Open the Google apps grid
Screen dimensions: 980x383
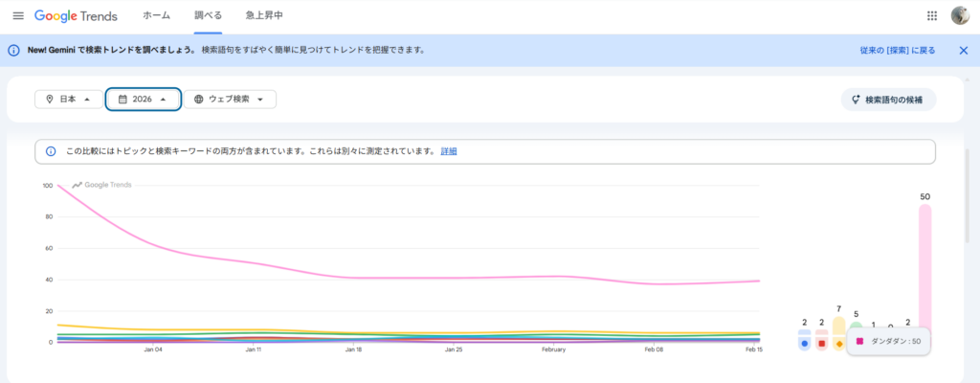932,16
